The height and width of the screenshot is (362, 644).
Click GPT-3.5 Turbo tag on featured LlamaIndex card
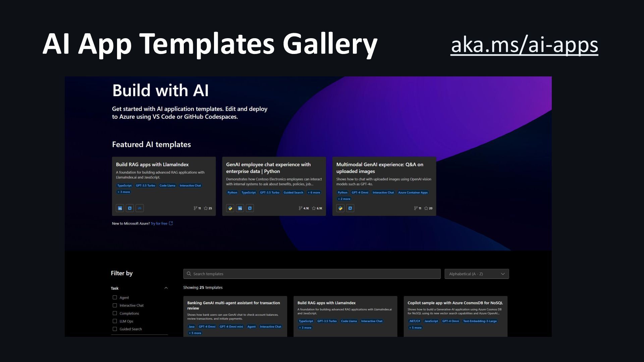click(x=146, y=185)
